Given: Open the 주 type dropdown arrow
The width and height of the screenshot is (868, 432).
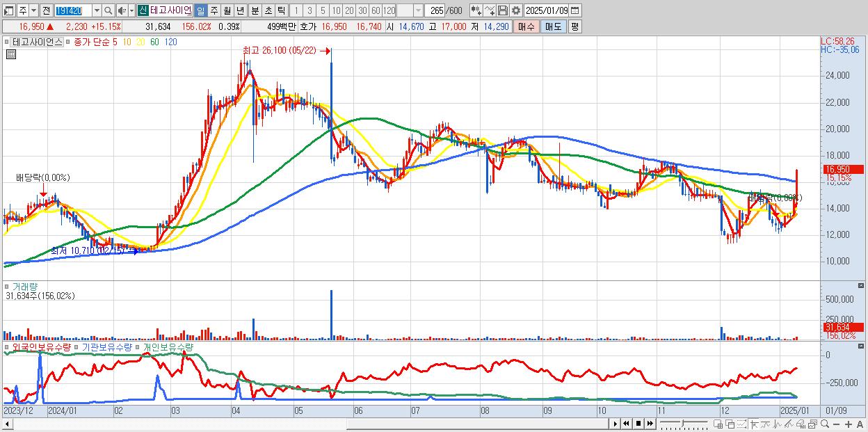Looking at the screenshot, I should (33, 10).
